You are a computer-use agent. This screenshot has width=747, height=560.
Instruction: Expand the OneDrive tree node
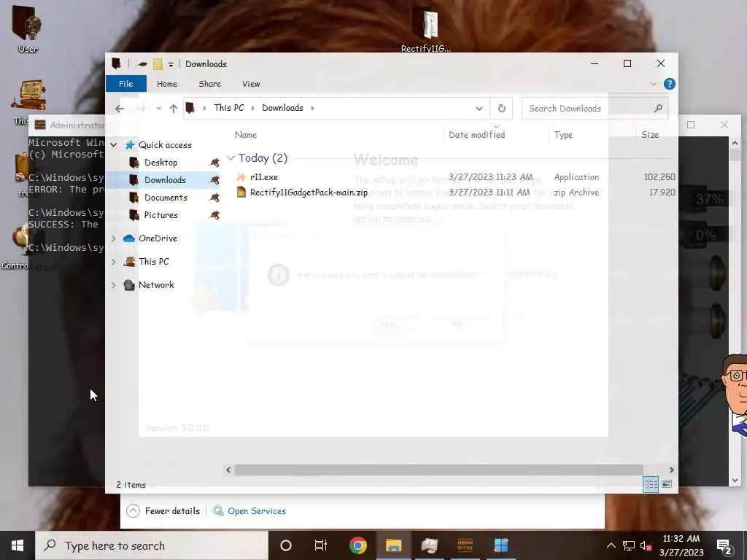[x=113, y=238]
